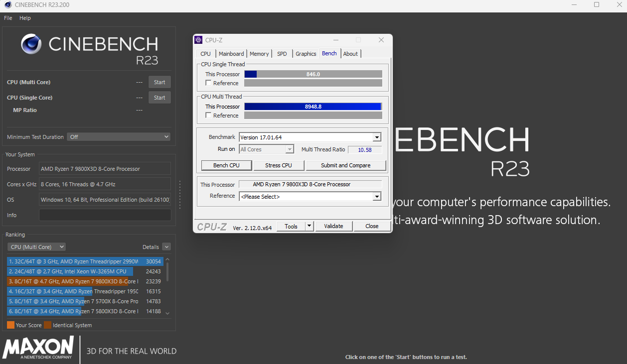Start the CPU (Multi Core) test

pos(159,82)
